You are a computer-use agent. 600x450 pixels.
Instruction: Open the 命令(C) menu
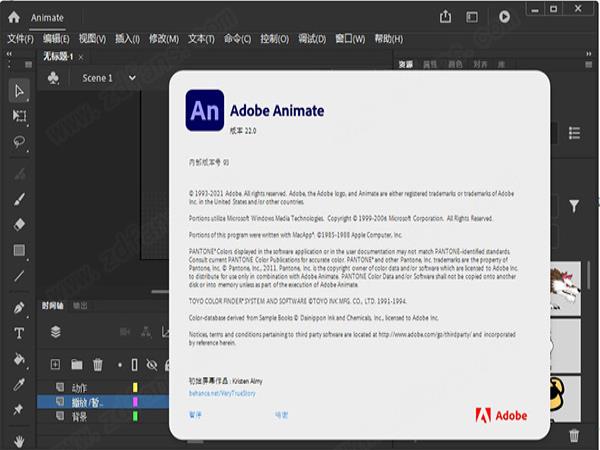[x=237, y=39]
